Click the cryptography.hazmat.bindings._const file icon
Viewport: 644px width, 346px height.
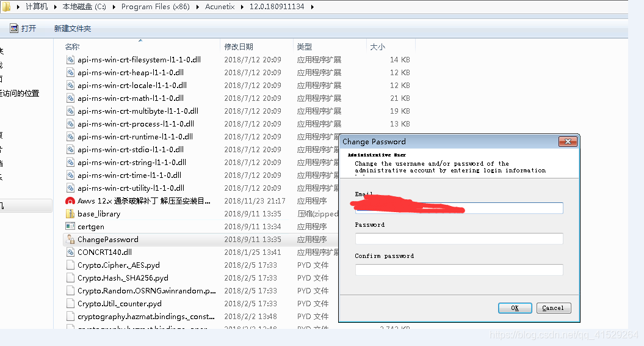tap(70, 317)
